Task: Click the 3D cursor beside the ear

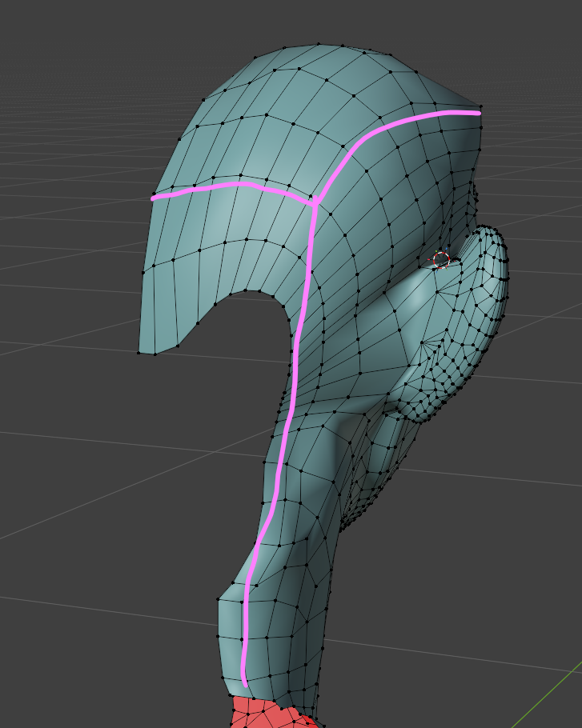Action: (x=441, y=258)
